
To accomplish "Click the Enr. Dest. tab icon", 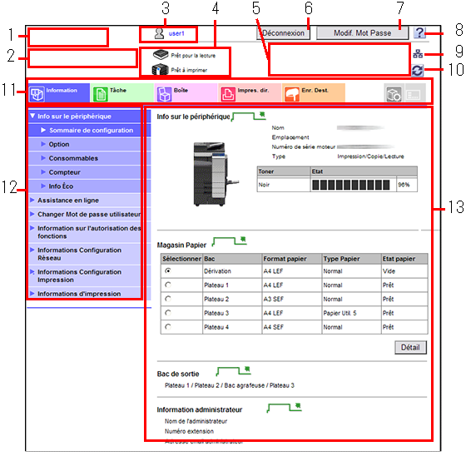I will pos(292,94).
